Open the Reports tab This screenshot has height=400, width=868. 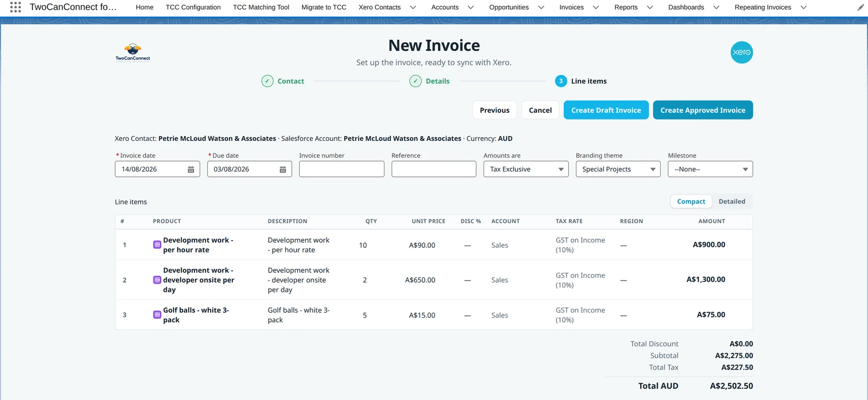point(626,8)
